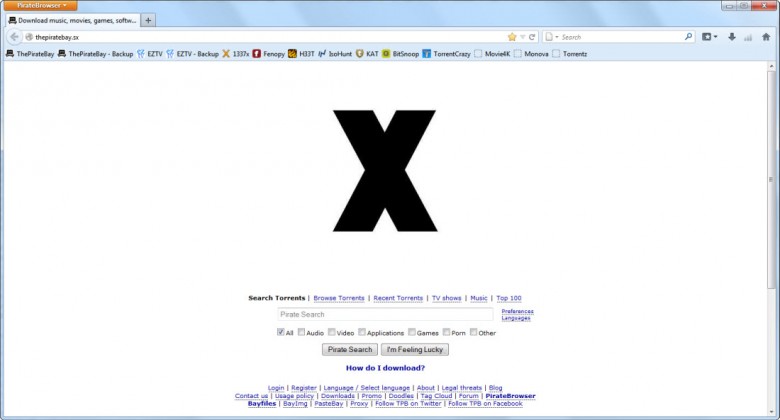Open the EZTV bookmark
The height and width of the screenshot is (420, 780).
(x=150, y=54)
